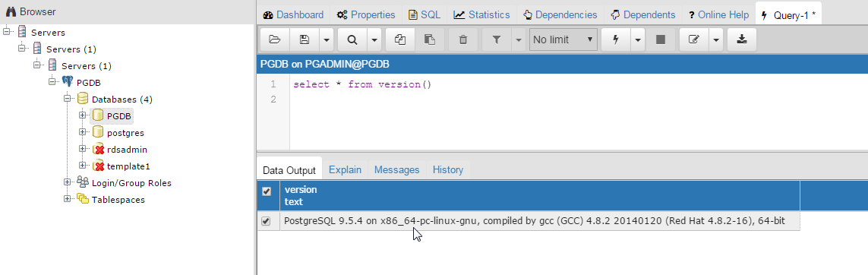The image size is (868, 275).
Task: Expand the template1 database node
Action: pyautogui.click(x=83, y=165)
